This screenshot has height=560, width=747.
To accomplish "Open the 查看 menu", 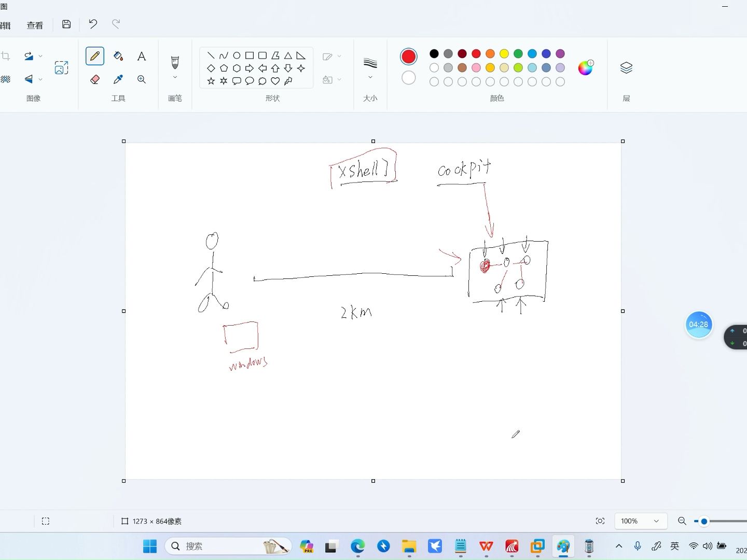I will click(35, 25).
